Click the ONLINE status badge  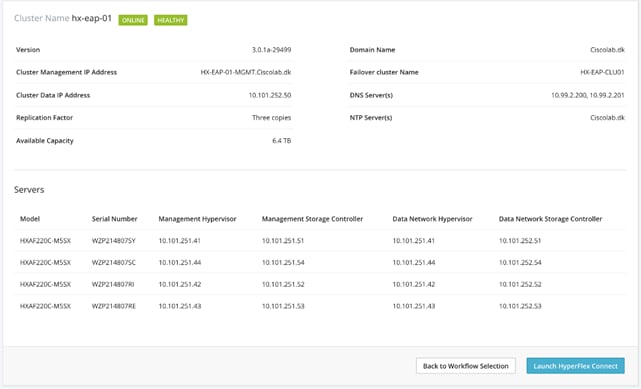133,20
